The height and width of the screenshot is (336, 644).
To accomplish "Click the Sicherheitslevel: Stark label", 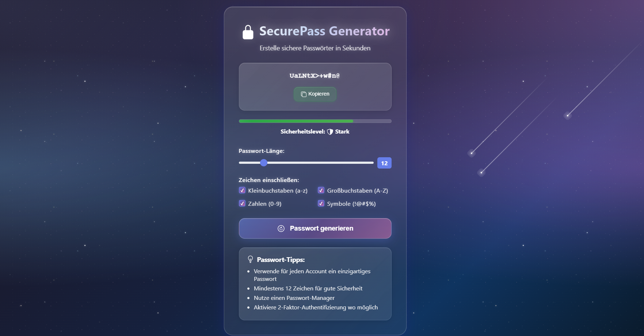I will [x=315, y=131].
